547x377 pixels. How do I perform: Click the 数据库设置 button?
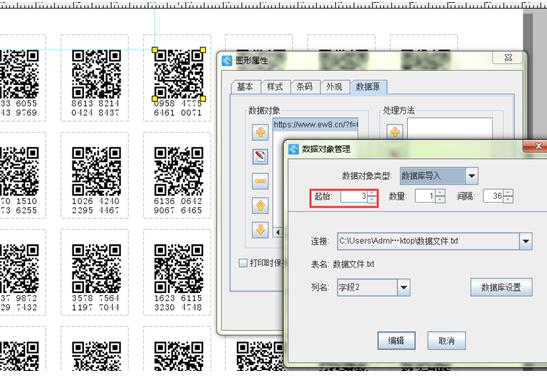tap(501, 287)
